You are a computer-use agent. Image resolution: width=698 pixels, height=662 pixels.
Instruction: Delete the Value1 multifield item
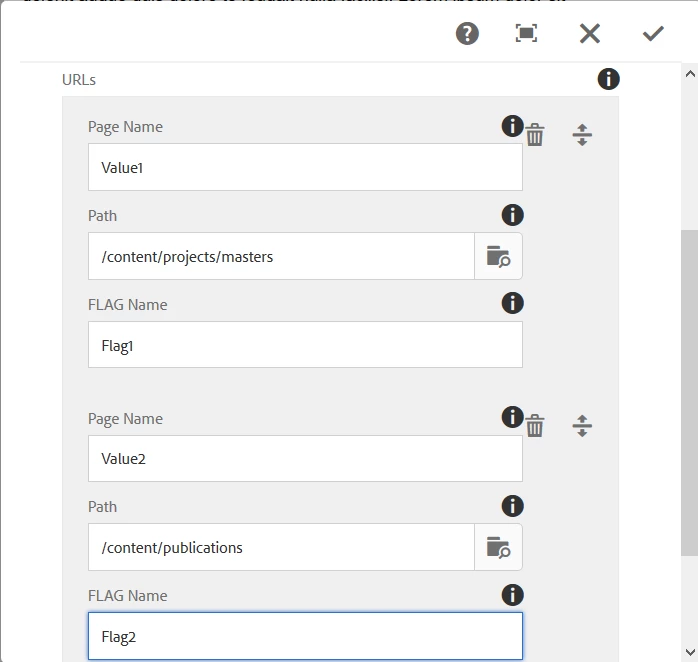tap(536, 135)
